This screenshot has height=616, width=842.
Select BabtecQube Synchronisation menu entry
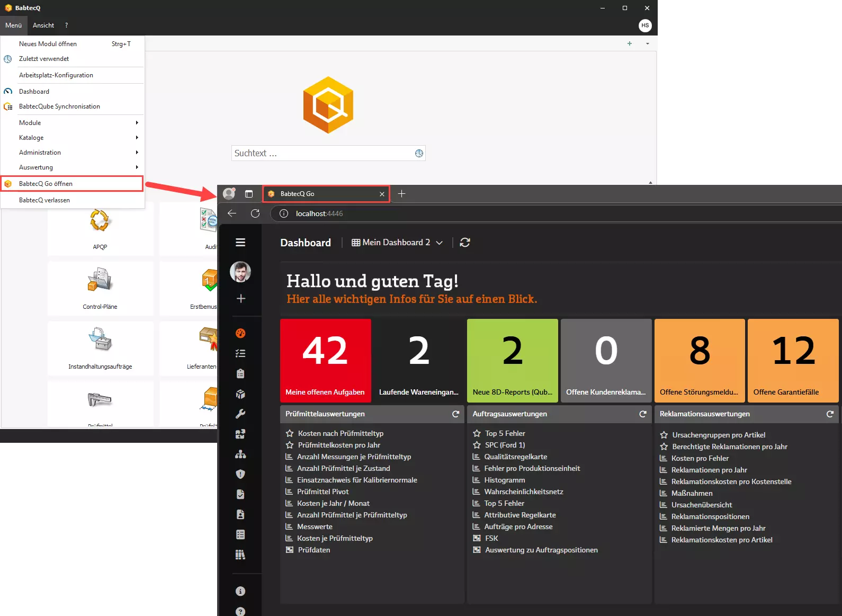(73, 106)
